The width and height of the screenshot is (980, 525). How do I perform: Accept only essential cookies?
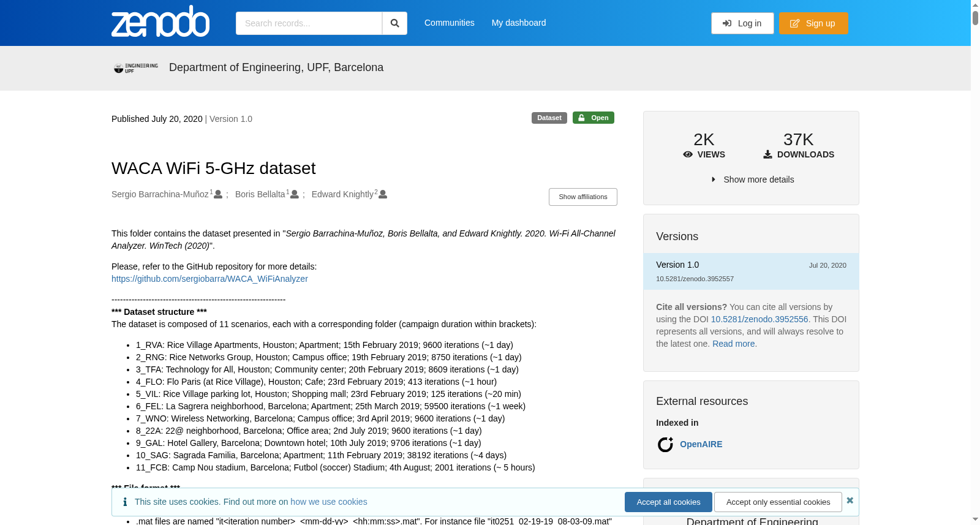(778, 502)
